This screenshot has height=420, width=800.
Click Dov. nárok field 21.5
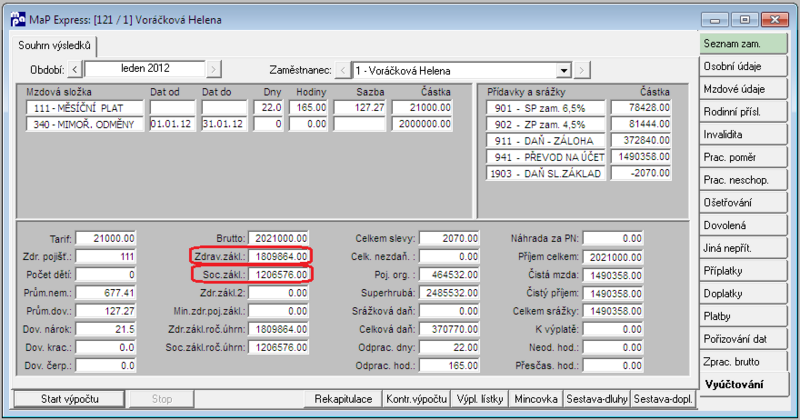tap(106, 330)
